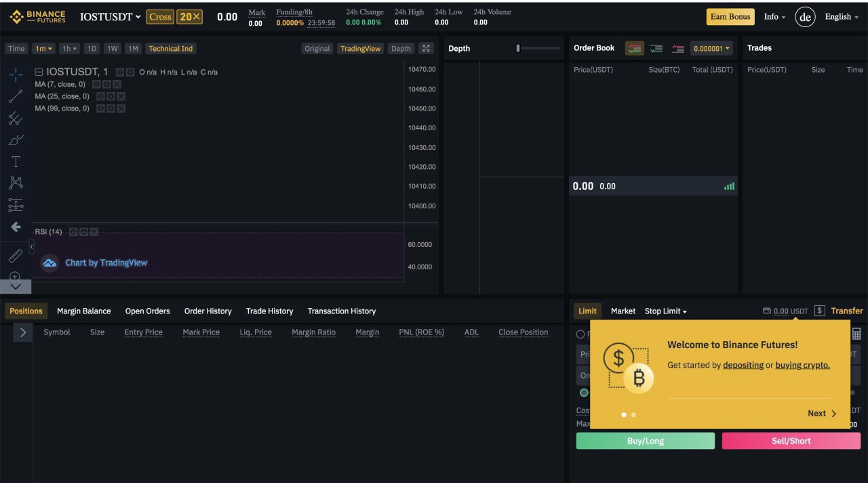Open the English language dropdown
This screenshot has width=868, height=483.
842,17
